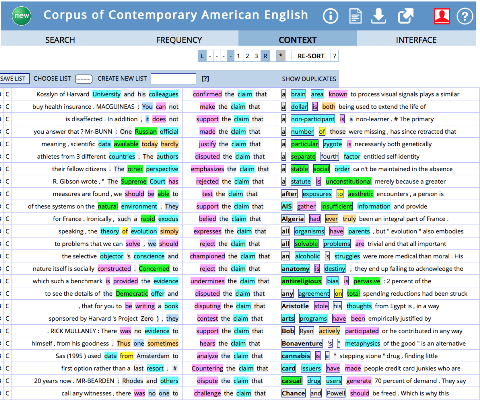Switch to the SEARCH tab
Screen dimensions: 480x400
tap(60, 40)
